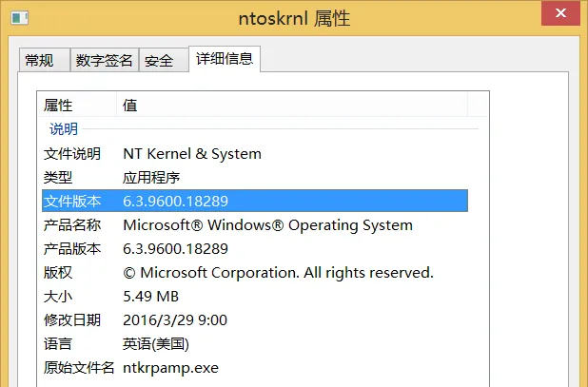Click the 值 column header
Viewport: 588px width, 387px height.
click(x=292, y=105)
